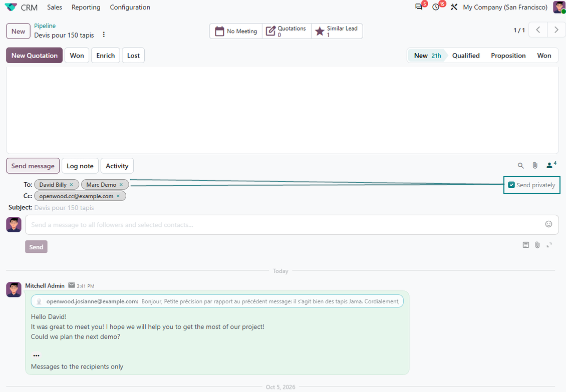Switch company via My Company (San Francisco)

pos(505,7)
